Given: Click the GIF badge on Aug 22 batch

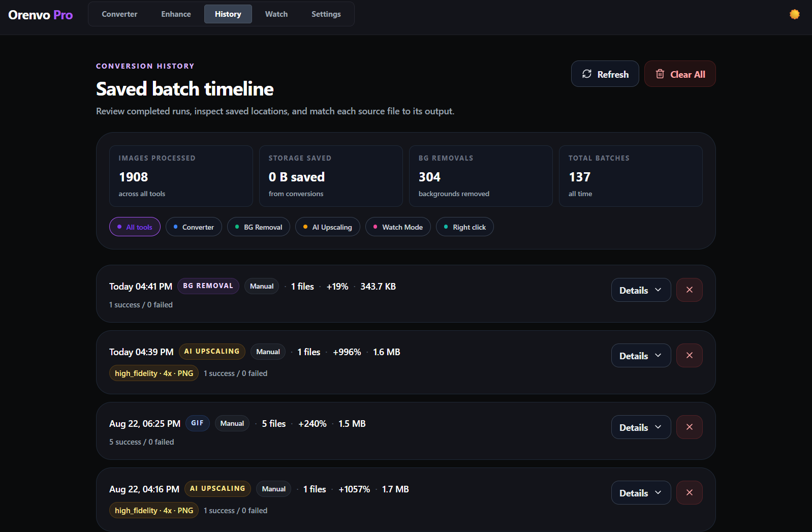Looking at the screenshot, I should pos(197,423).
